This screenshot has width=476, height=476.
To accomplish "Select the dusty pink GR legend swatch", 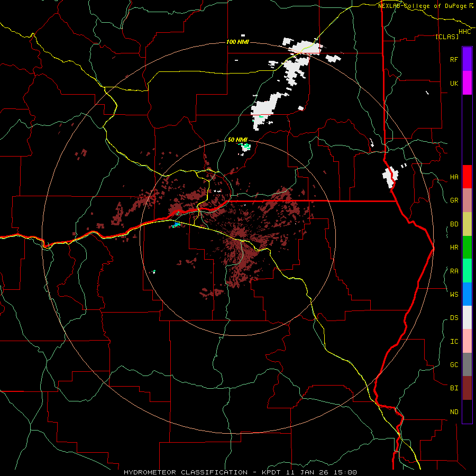I will click(467, 200).
